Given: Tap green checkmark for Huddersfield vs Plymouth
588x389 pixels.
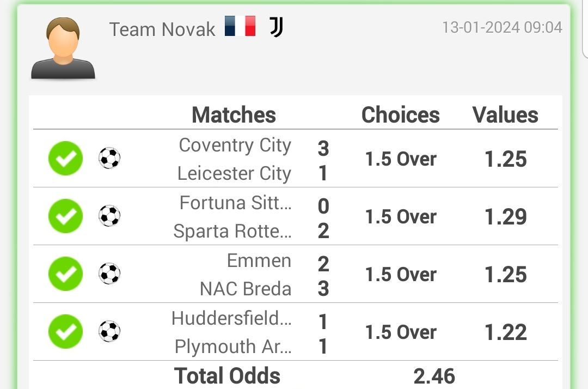Looking at the screenshot, I should pyautogui.click(x=66, y=332).
